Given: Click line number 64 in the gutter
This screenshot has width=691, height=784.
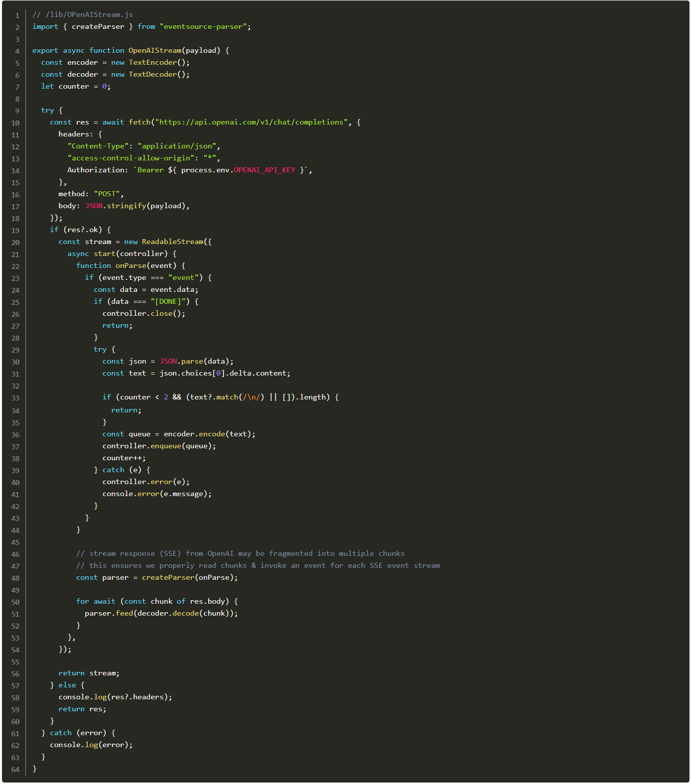Looking at the screenshot, I should pyautogui.click(x=15, y=770).
